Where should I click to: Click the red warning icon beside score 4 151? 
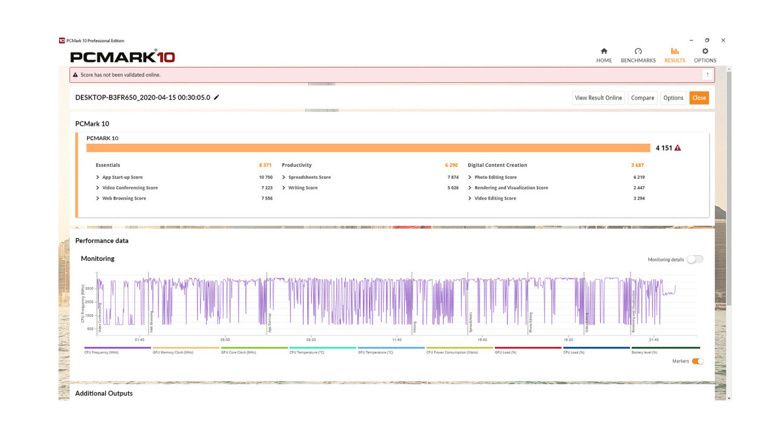[678, 148]
